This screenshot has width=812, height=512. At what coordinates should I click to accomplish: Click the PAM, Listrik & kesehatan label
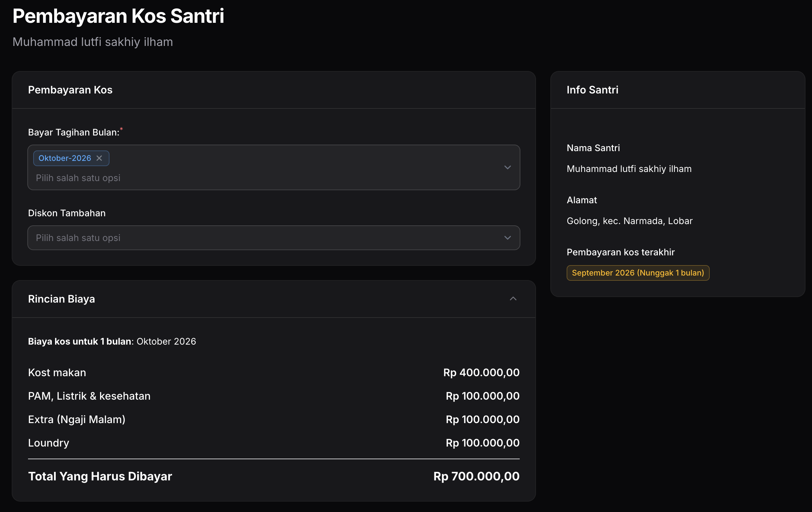pyautogui.click(x=89, y=396)
